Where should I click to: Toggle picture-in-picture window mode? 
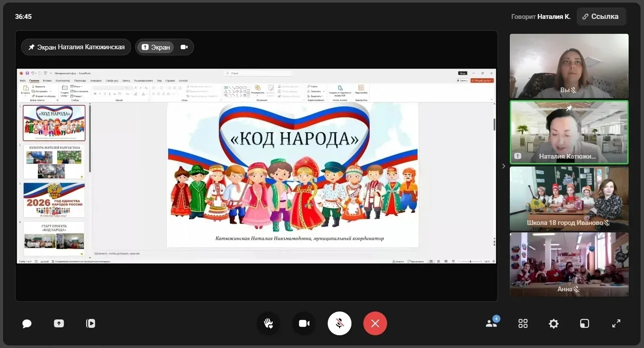[585, 324]
